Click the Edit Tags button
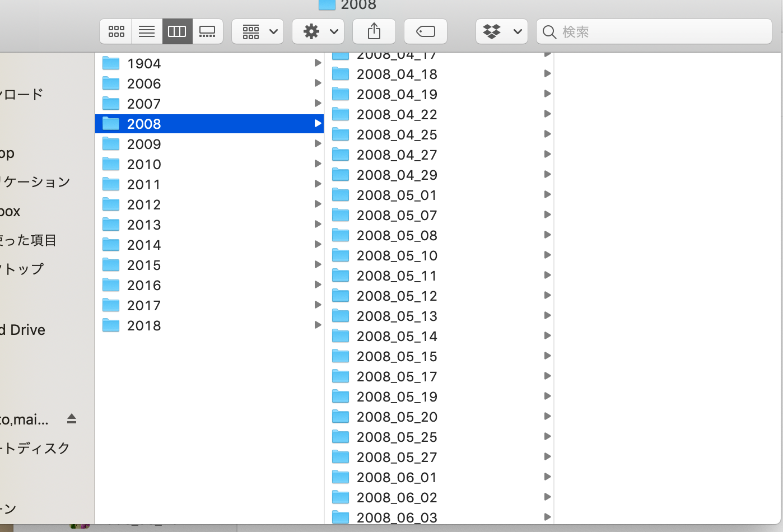This screenshot has height=532, width=783. (426, 31)
